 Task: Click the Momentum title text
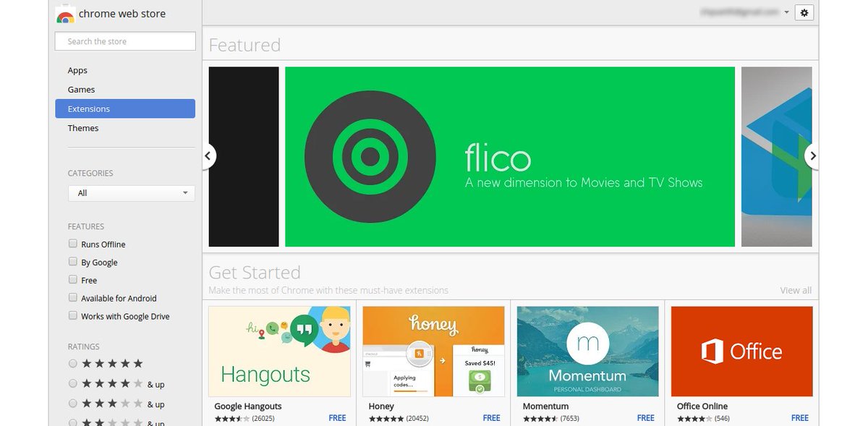545,406
